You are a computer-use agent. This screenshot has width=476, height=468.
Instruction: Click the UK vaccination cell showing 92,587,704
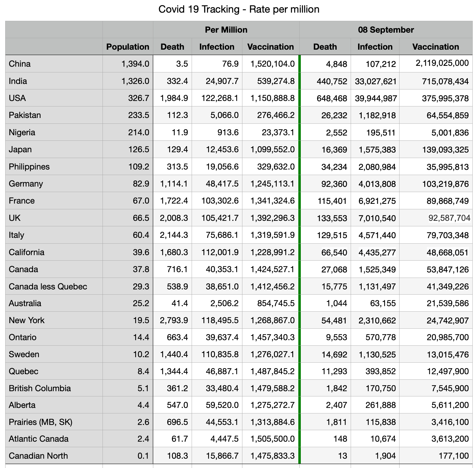(449, 218)
